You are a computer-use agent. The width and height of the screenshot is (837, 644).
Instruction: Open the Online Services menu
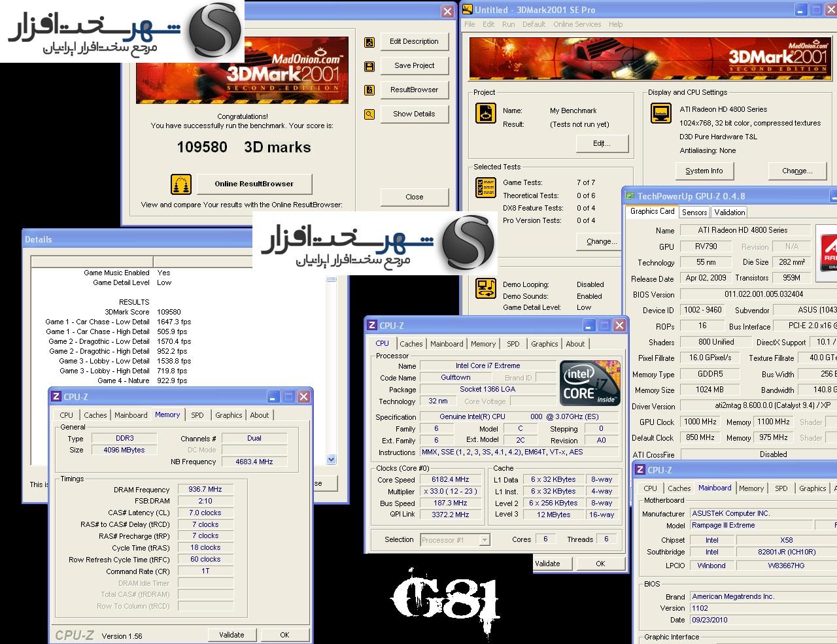(577, 24)
